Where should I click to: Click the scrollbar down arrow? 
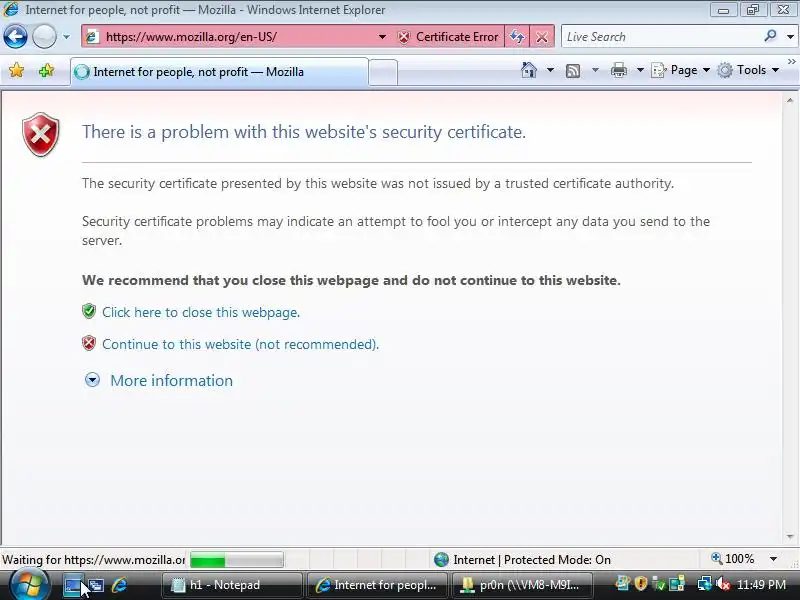(x=790, y=537)
